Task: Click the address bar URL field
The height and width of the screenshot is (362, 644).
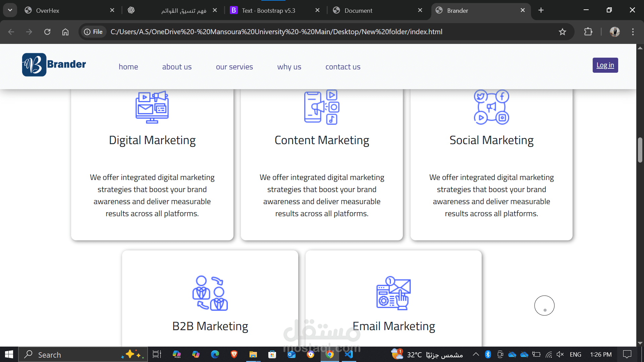Action: [276, 32]
